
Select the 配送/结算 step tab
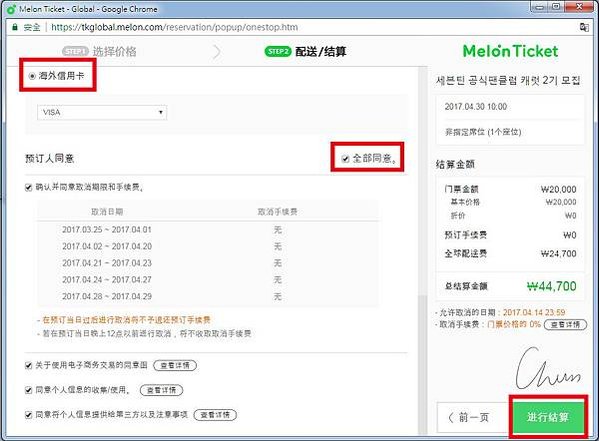(x=321, y=51)
